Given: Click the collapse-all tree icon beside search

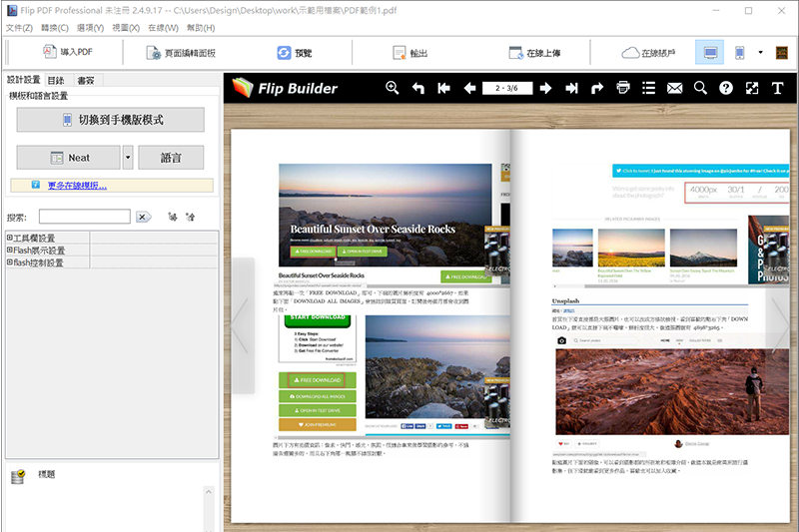Looking at the screenshot, I should tap(190, 217).
